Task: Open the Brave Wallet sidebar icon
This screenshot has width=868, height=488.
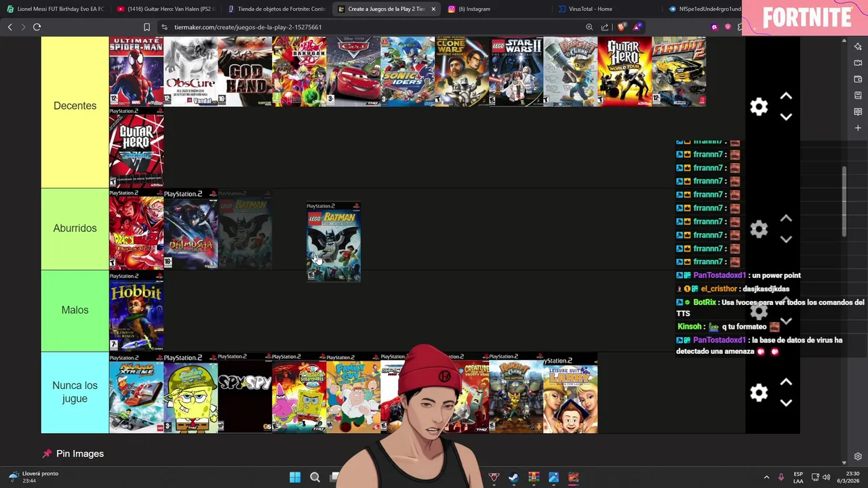Action: pos(858,79)
